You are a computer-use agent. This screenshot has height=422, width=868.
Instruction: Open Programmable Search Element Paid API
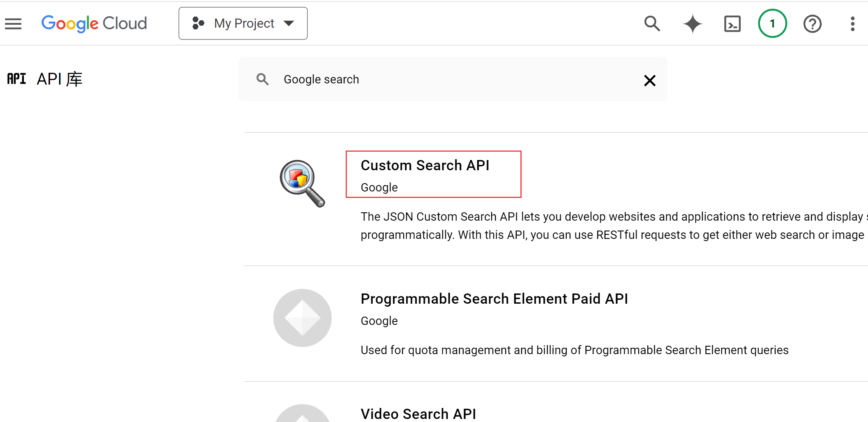[x=494, y=299]
